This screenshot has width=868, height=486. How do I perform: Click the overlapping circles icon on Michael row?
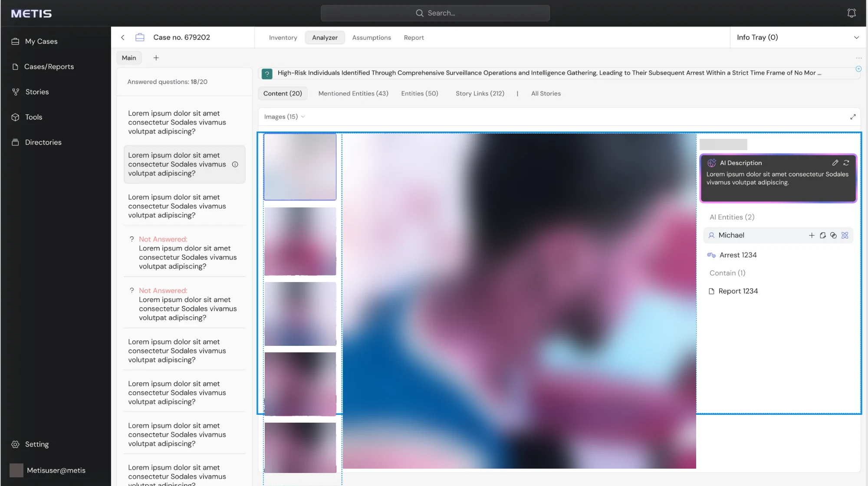[833, 235]
